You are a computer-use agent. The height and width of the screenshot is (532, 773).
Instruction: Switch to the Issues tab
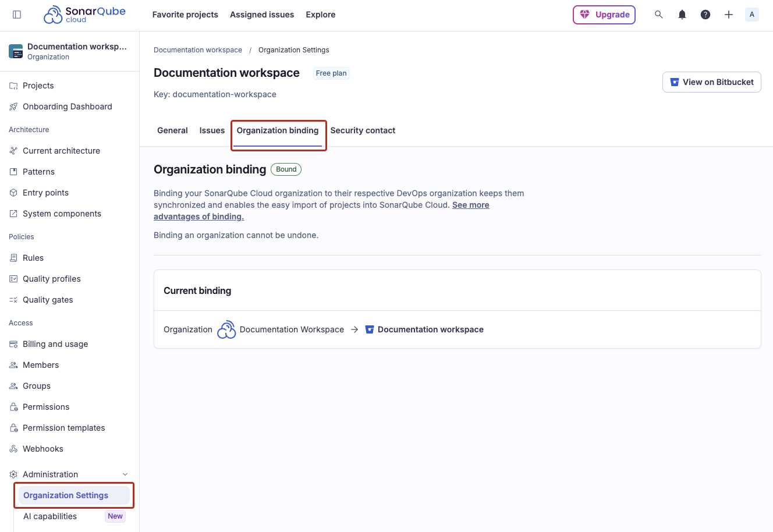pos(212,130)
